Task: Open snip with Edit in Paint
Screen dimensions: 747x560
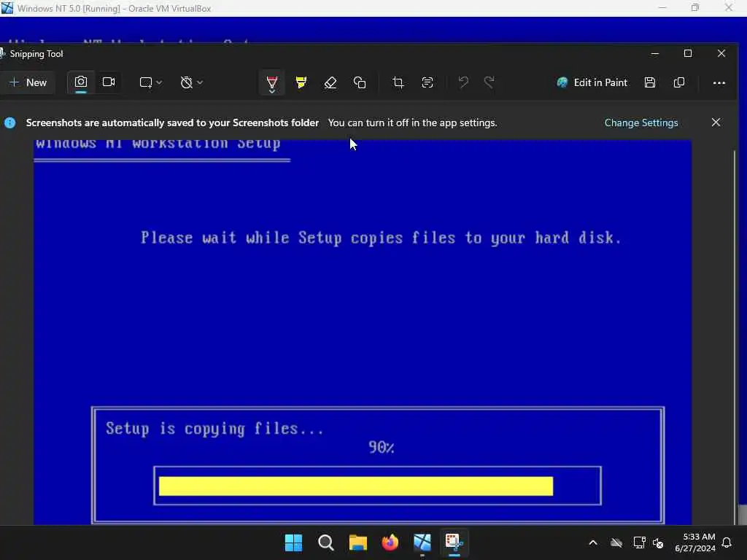Action: point(592,82)
